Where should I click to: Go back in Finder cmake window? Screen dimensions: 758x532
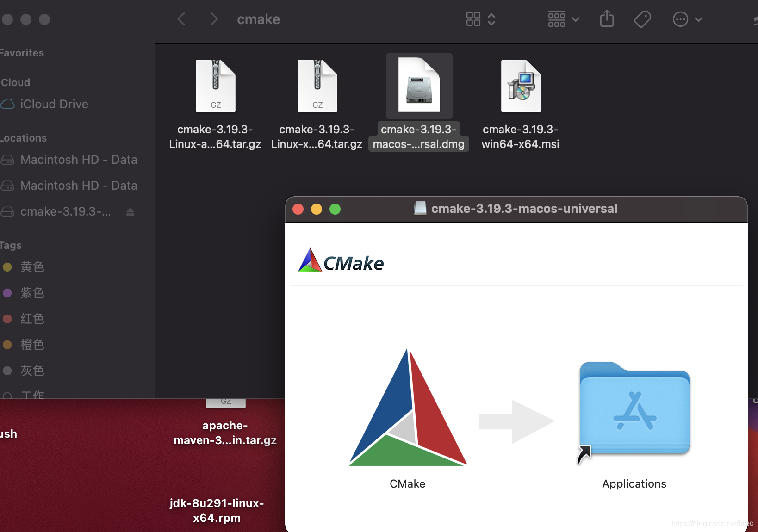[181, 19]
